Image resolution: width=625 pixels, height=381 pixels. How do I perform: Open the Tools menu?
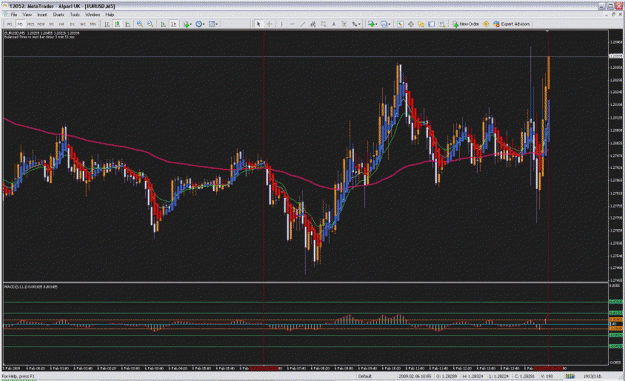click(x=75, y=14)
